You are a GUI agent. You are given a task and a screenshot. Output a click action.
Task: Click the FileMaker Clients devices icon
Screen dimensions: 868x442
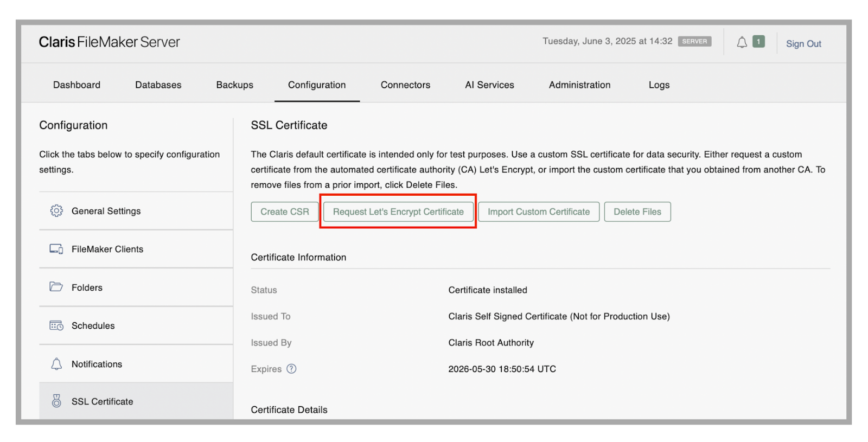56,249
